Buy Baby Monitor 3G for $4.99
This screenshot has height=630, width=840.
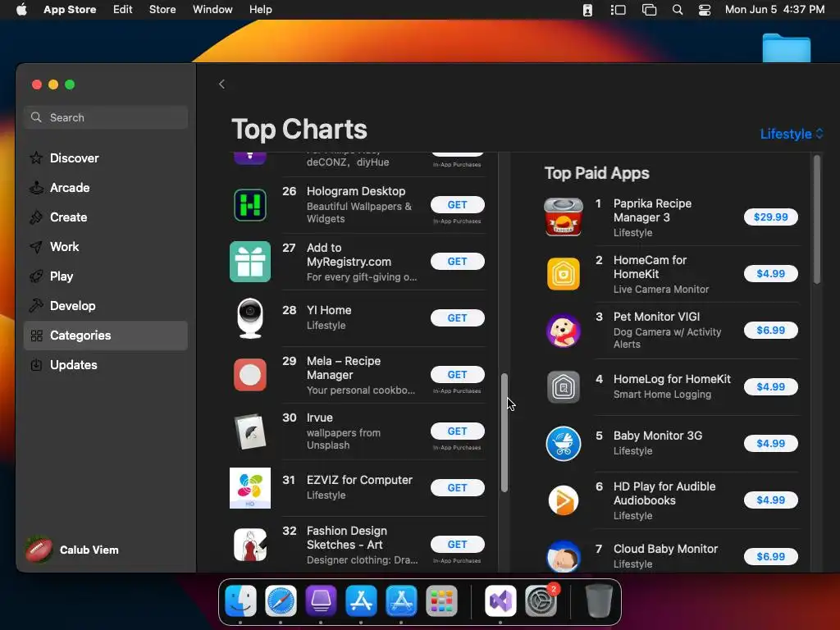771,444
